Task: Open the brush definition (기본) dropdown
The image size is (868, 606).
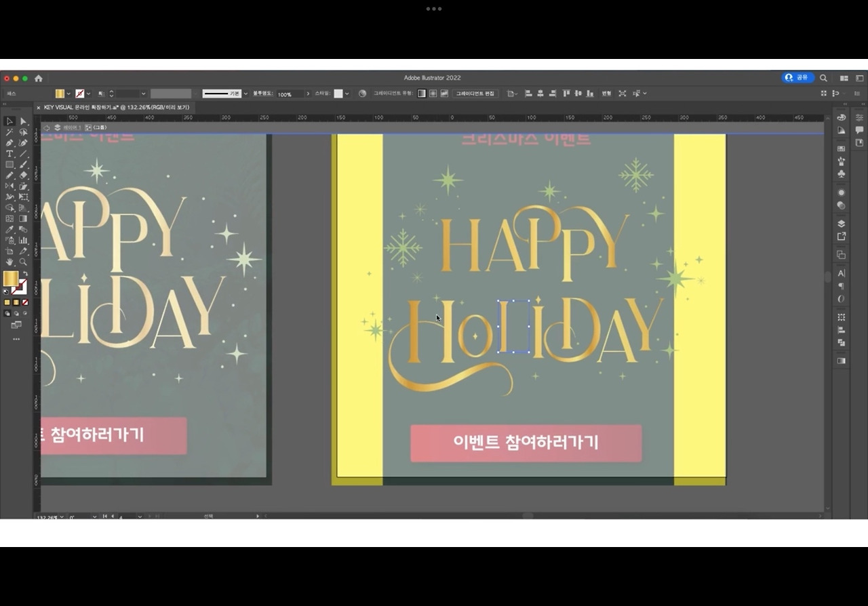Action: pyautogui.click(x=245, y=94)
